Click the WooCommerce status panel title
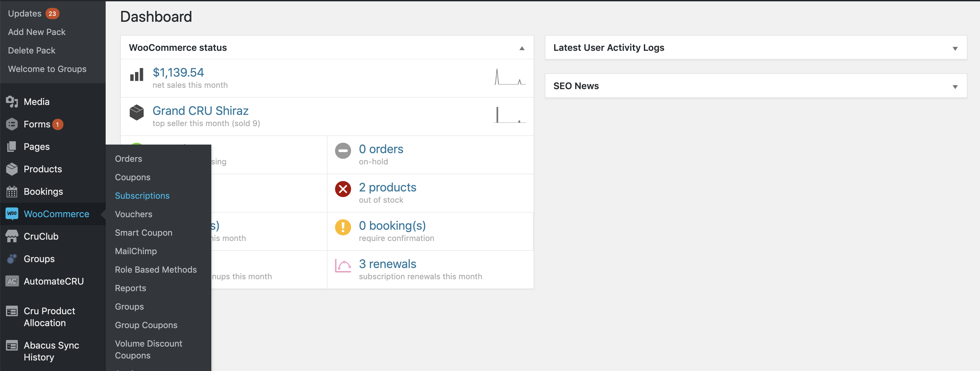Screen dimensions: 980x371 tap(178, 48)
